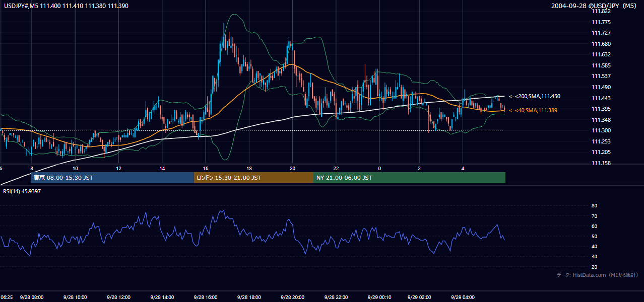Viewport: 644px width, 302px height.
Task: Click RSI scale value 50
Action: pyautogui.click(x=594, y=236)
